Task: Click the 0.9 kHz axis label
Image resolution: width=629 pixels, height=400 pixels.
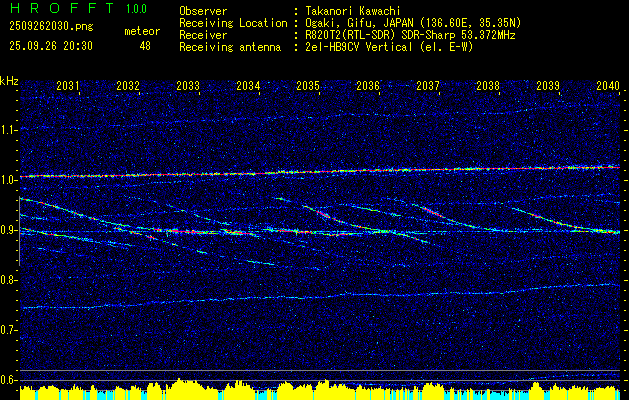Action: (9, 230)
